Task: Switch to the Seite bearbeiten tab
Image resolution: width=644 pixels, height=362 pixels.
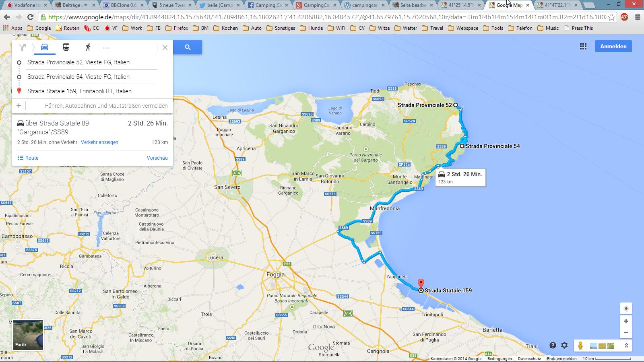Action: pos(413,5)
